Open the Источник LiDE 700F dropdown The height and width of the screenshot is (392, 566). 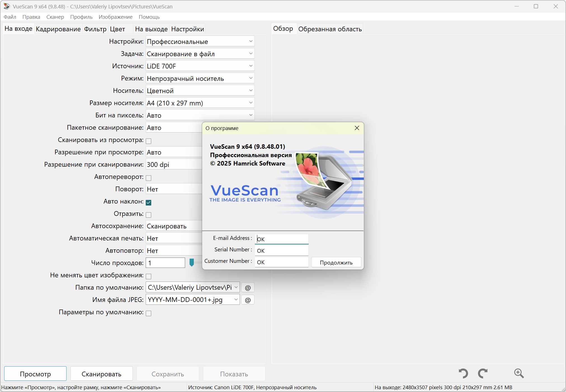coord(200,66)
